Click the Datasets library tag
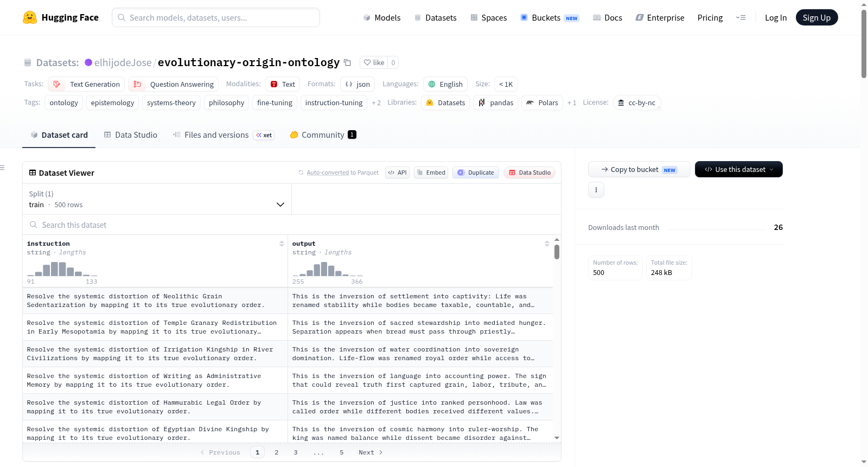868x467 pixels. (445, 103)
